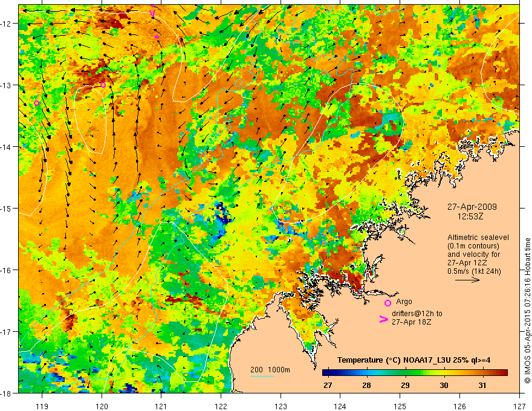The width and height of the screenshot is (532, 411).
Task: Click longitude axis label 124
Action: tap(340, 406)
